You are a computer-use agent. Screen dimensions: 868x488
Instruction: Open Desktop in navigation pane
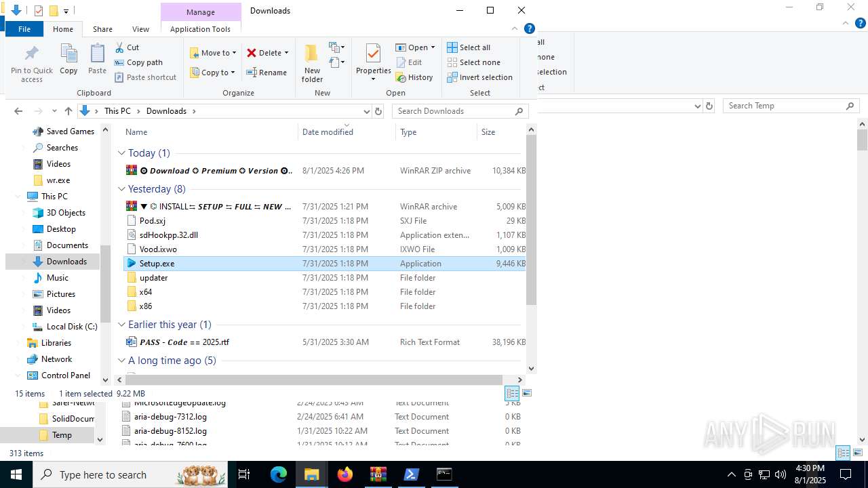(54, 229)
